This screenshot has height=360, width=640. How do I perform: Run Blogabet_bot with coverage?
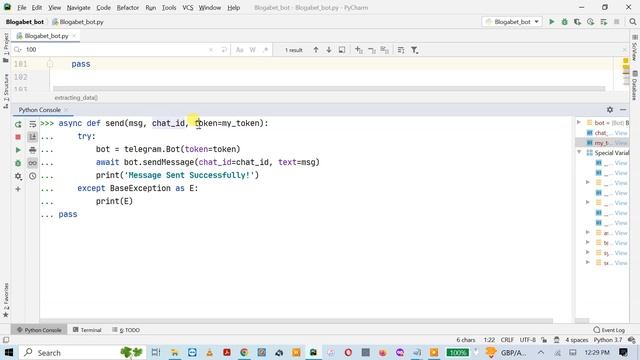coord(578,22)
